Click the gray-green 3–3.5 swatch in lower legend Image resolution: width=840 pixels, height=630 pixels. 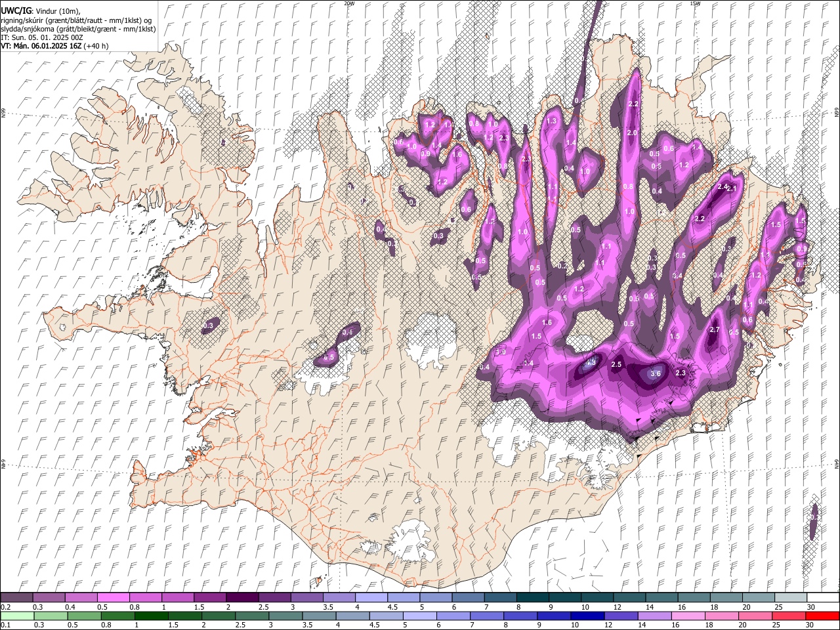tap(285, 616)
